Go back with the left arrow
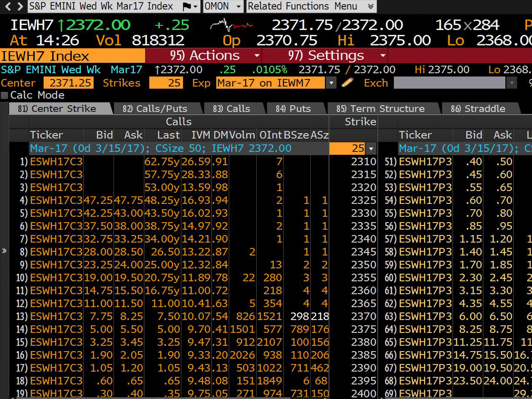This screenshot has width=532, height=399. [x=8, y=6]
